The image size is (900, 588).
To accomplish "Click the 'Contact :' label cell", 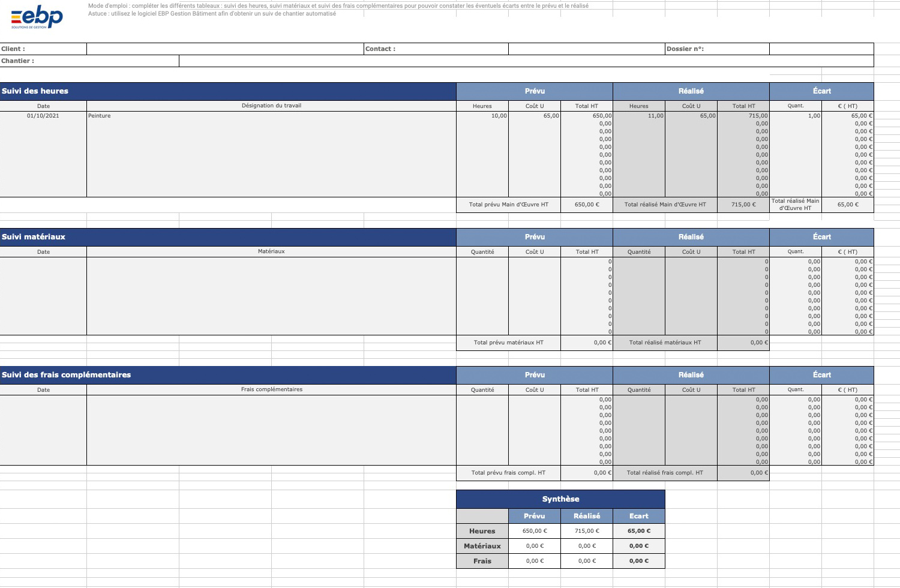I will click(x=436, y=49).
